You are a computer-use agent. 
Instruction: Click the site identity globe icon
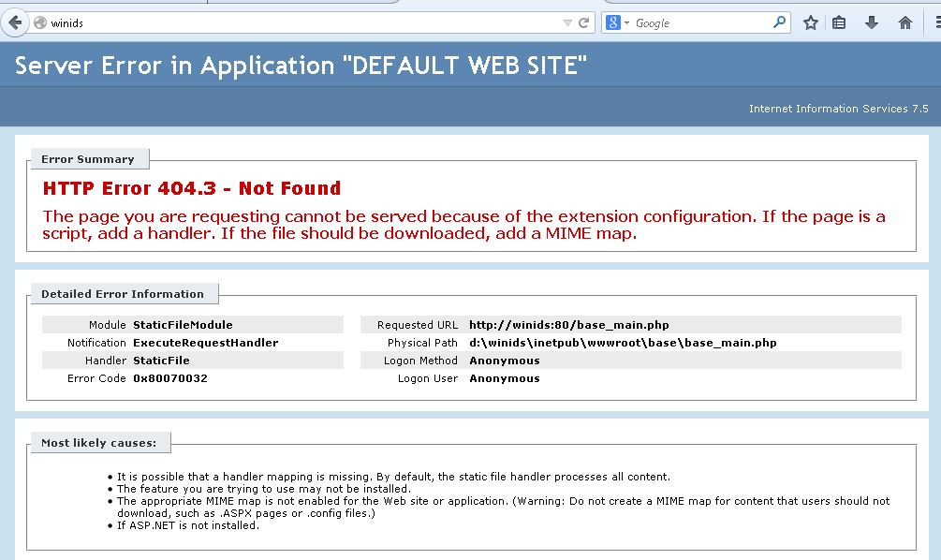[40, 23]
